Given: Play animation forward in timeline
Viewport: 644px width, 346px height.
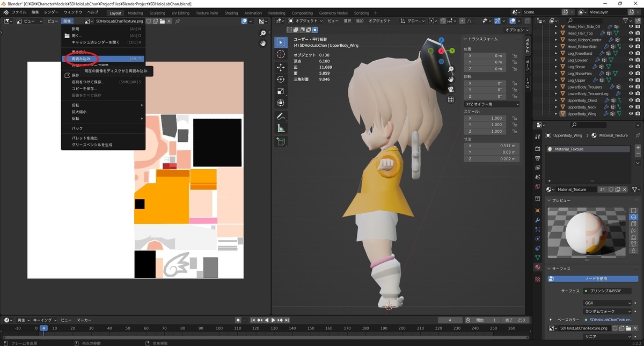Looking at the screenshot, I should (x=273, y=320).
